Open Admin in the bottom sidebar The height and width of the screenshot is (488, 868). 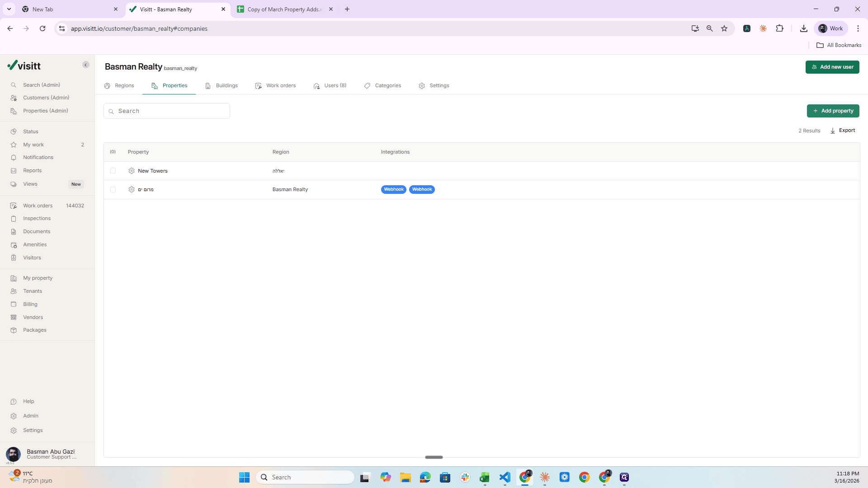[x=31, y=416]
